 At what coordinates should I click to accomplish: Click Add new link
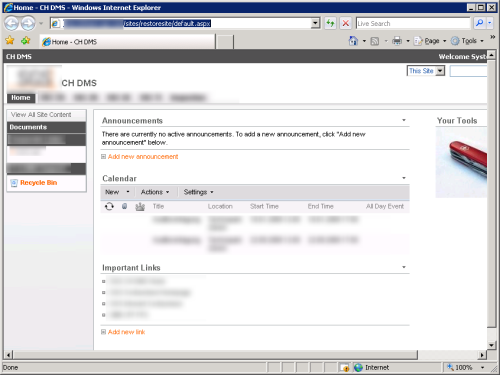click(126, 332)
